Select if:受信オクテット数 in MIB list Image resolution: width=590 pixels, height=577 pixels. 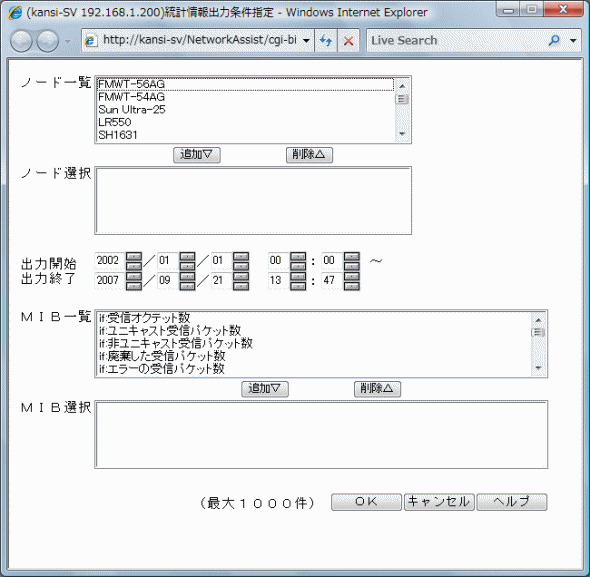pos(313,318)
